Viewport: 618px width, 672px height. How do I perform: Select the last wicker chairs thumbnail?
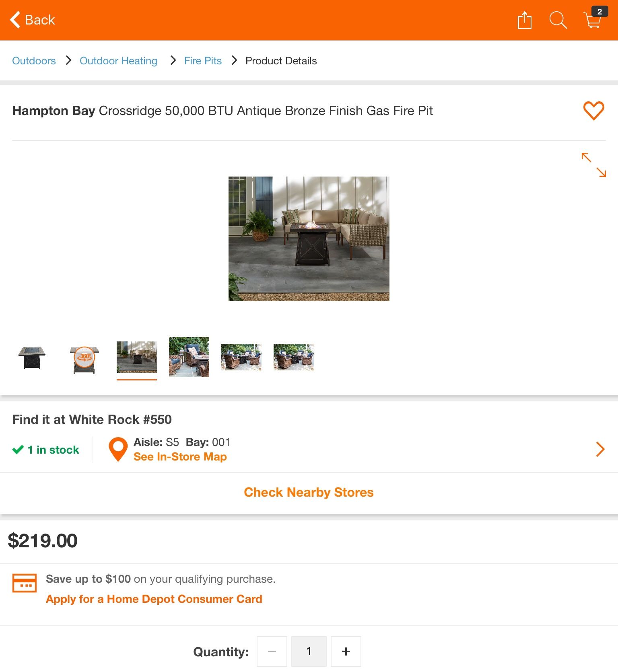pos(293,357)
